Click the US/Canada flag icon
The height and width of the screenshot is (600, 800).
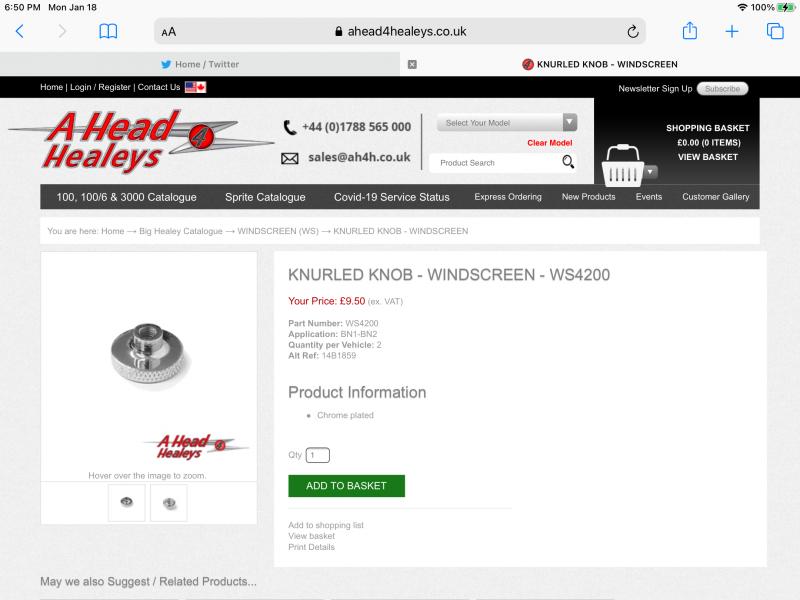coord(195,87)
